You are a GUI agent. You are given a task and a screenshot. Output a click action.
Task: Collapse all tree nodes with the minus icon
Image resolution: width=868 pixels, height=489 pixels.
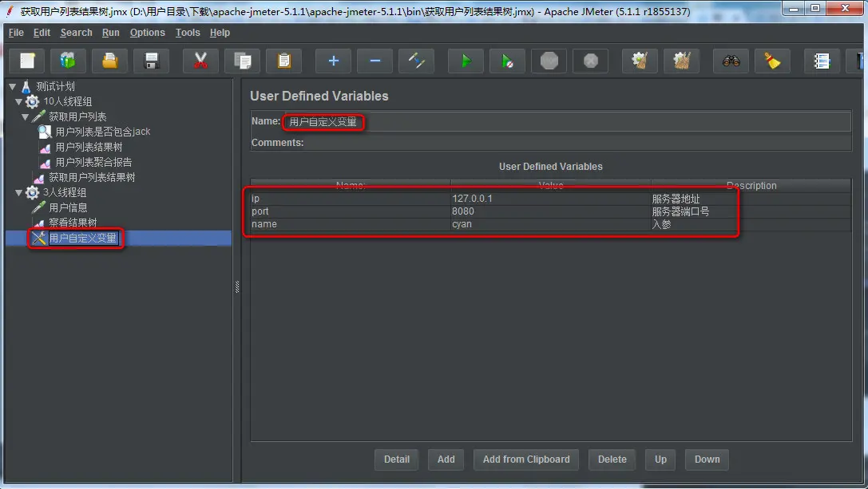click(x=375, y=61)
